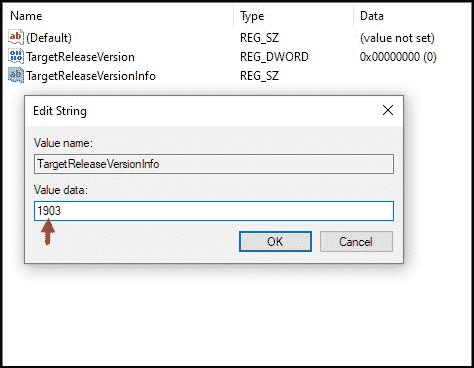Click the REG_DWORD type cell
The image size is (474, 368).
(274, 57)
